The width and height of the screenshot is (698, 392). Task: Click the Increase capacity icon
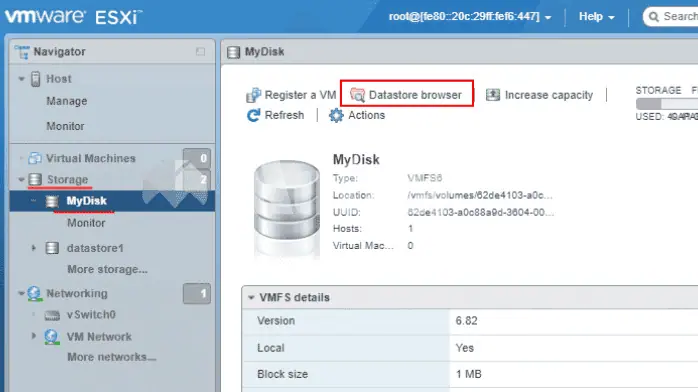tap(492, 95)
